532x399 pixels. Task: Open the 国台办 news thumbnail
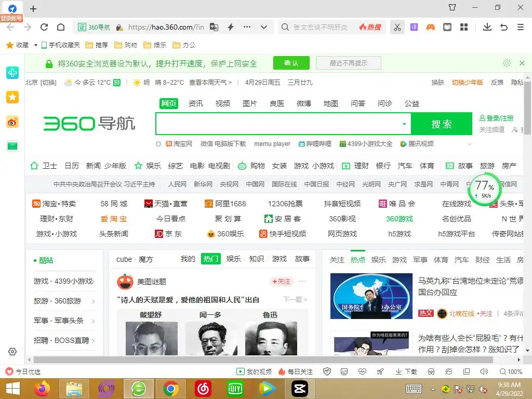click(371, 296)
